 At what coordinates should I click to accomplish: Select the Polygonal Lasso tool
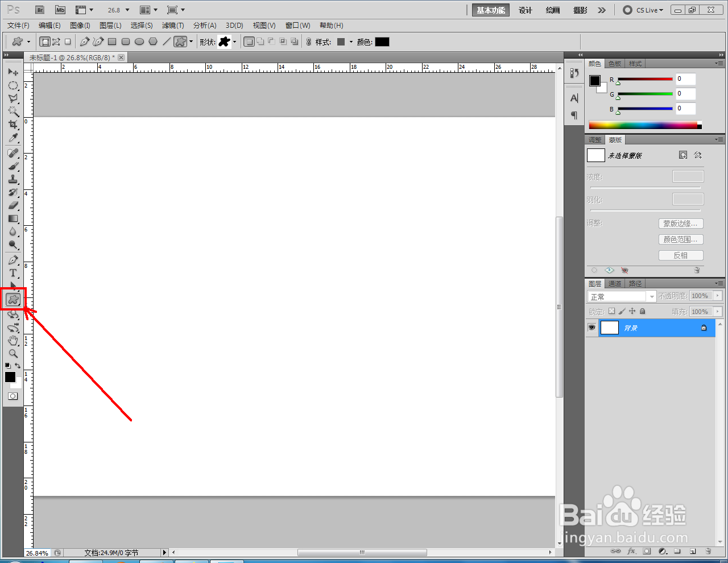(13, 98)
